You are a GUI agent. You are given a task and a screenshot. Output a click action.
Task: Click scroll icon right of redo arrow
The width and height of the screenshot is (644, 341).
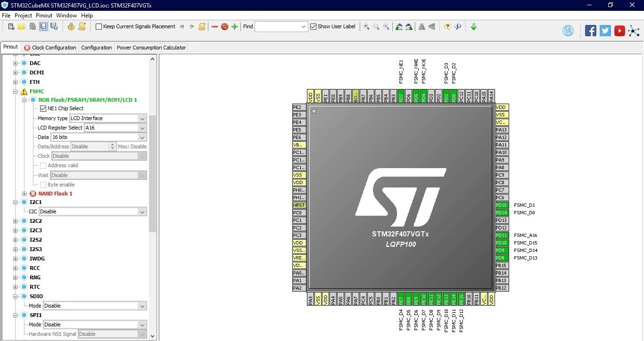202,26
